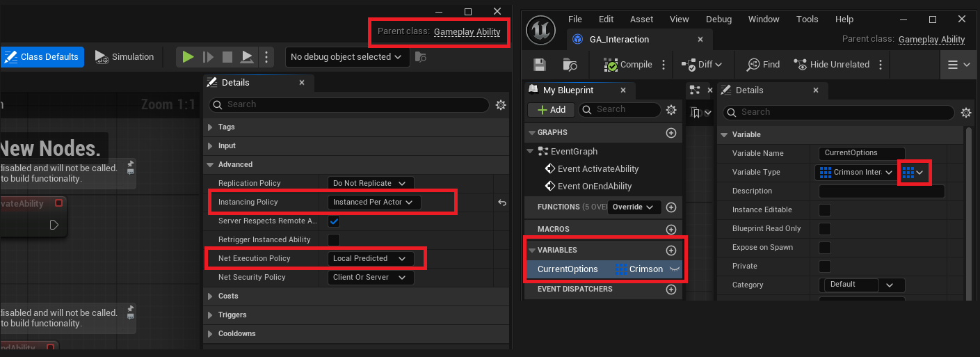This screenshot has height=357, width=980.
Task: Add a new event dispatcher with plus icon
Action: click(671, 289)
